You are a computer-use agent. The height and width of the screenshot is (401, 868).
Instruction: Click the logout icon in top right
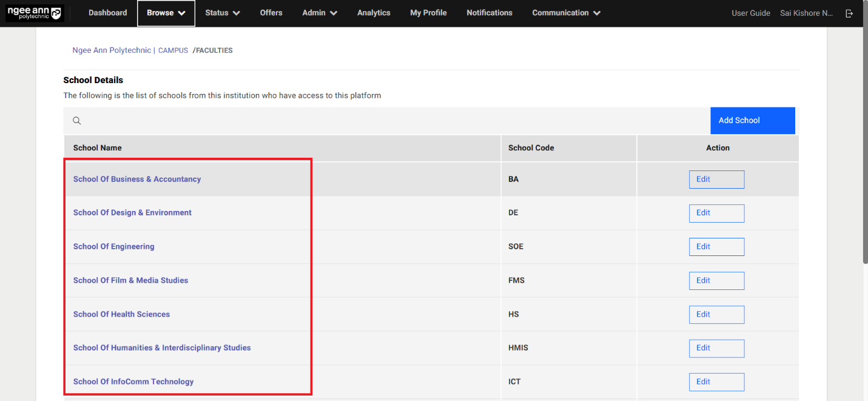click(849, 13)
